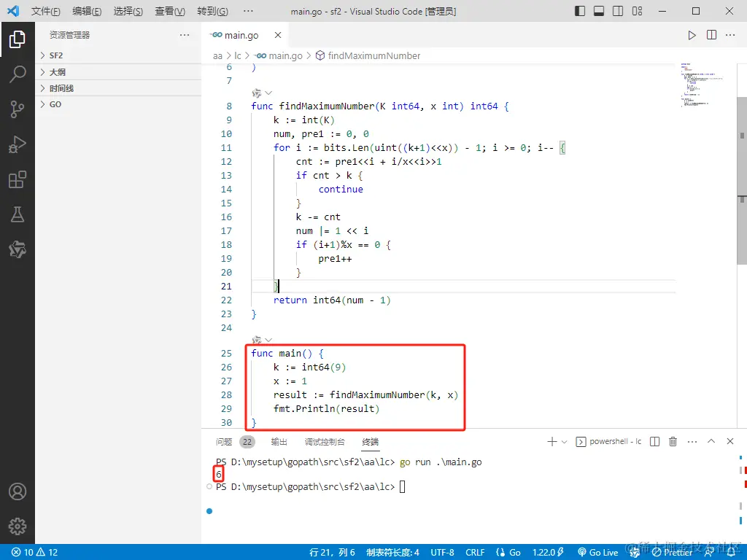747x560 pixels.
Task: Open terminal panel more actions
Action: [692, 442]
